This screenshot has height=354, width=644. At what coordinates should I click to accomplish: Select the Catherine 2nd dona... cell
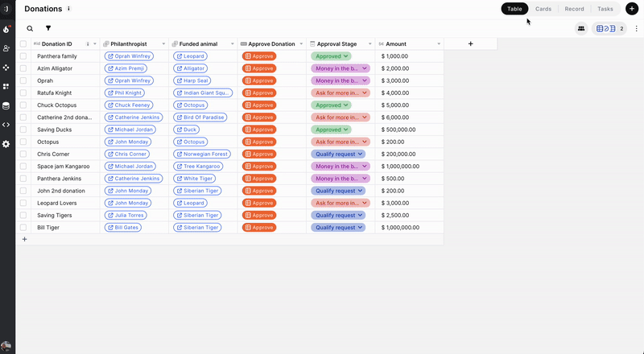(65, 117)
